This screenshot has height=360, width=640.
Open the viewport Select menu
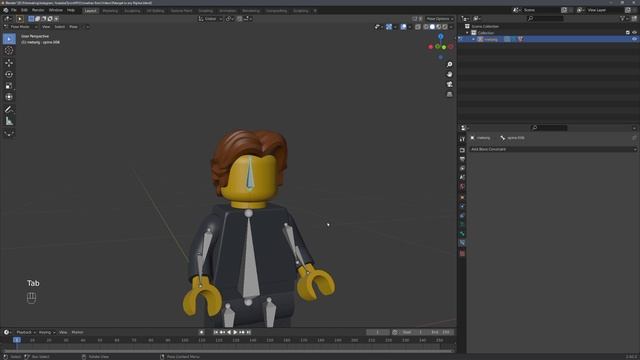click(x=60, y=27)
